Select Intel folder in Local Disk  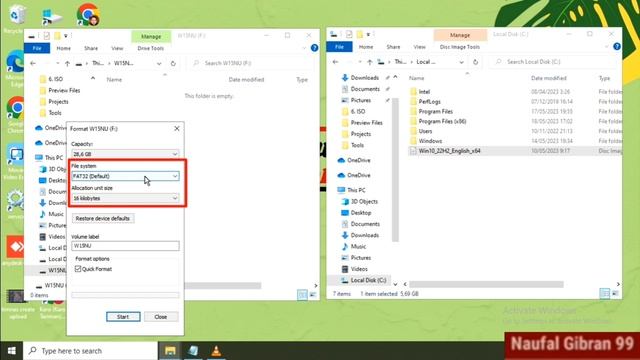[x=424, y=92]
